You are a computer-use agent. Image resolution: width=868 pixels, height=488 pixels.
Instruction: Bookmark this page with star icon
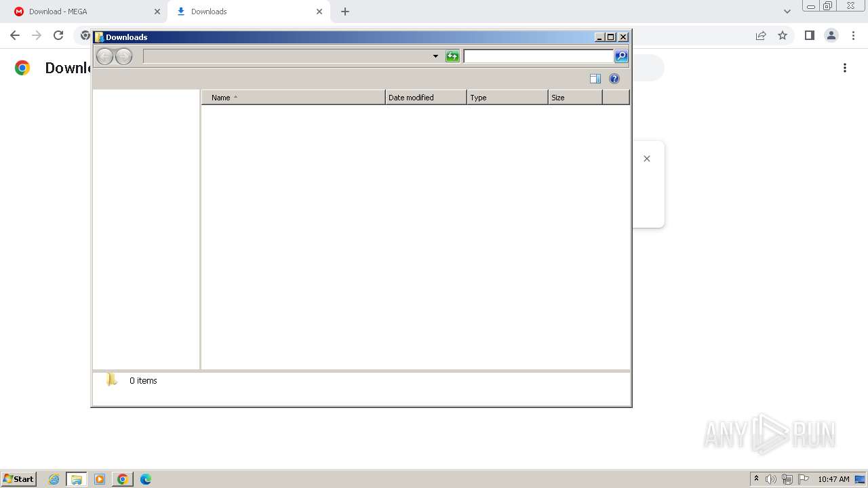[783, 35]
